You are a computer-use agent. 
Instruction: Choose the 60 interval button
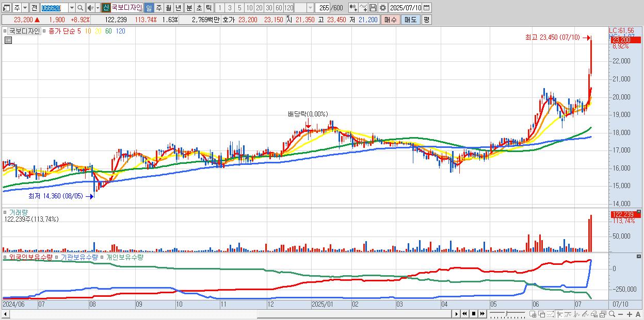279,8
